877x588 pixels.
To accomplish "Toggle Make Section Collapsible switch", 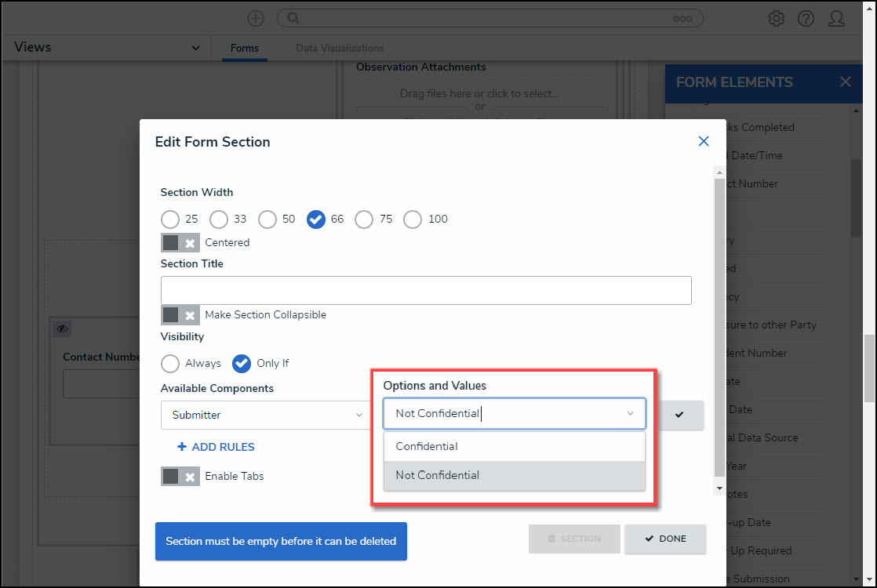I will [x=180, y=314].
